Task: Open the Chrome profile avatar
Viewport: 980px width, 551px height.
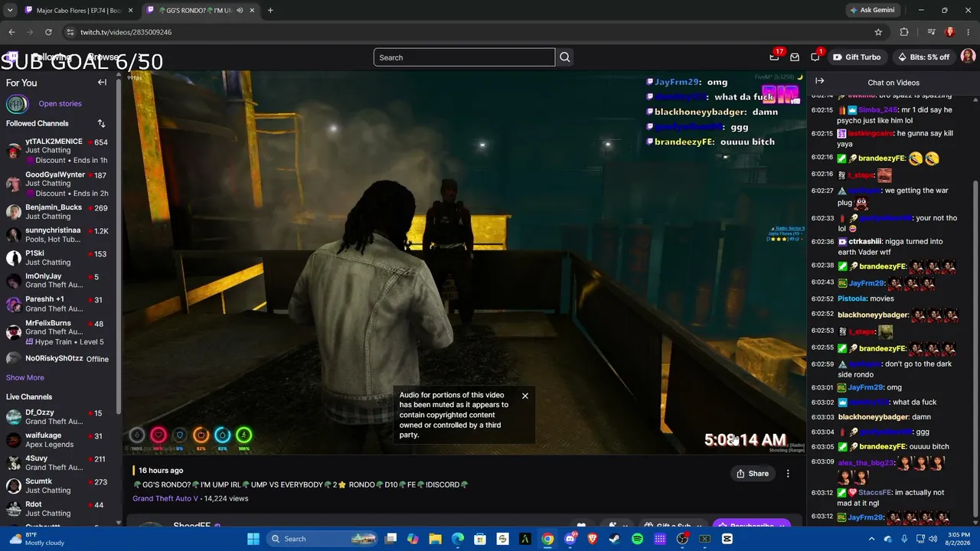Action: [x=950, y=32]
